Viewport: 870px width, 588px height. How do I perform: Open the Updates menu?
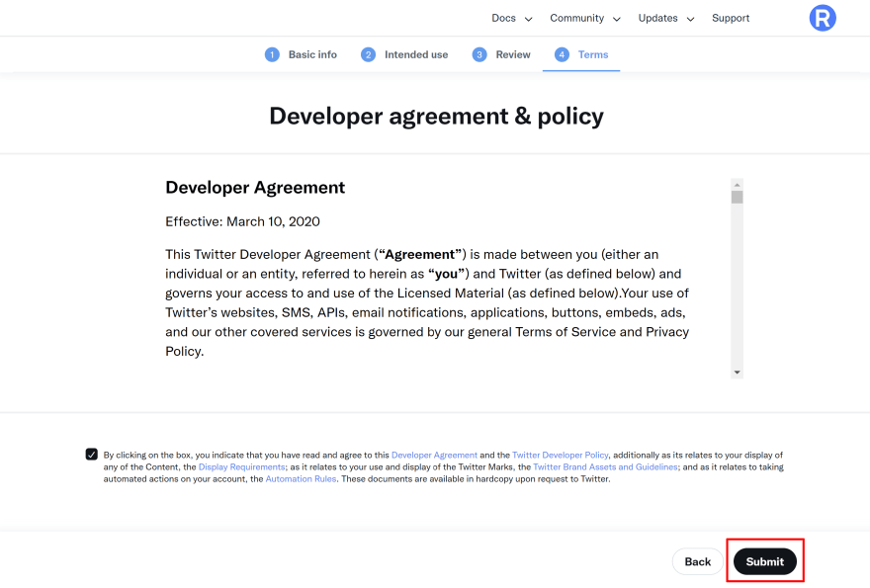tap(658, 19)
